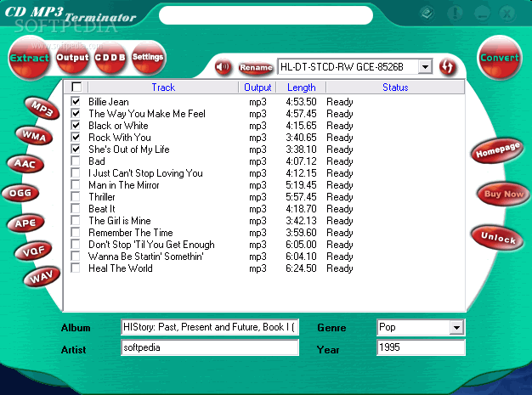Select the Heal The World track title
Image resolution: width=532 pixels, height=395 pixels.
121,268
